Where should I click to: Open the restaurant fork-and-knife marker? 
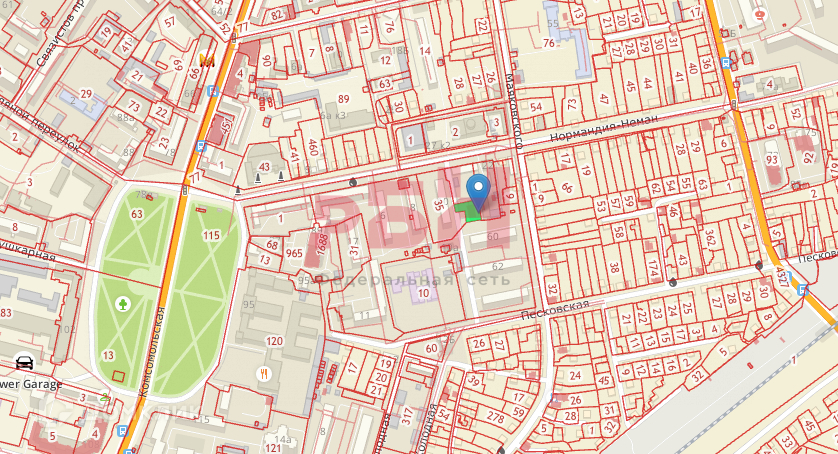(x=263, y=374)
